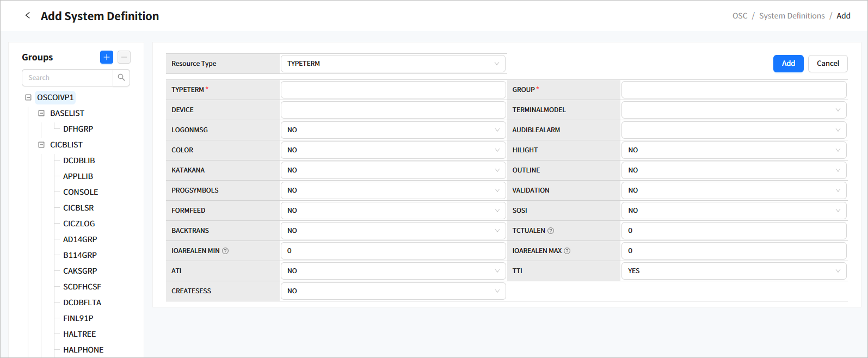
Task: Open the System Definitions breadcrumb link
Action: (x=791, y=16)
